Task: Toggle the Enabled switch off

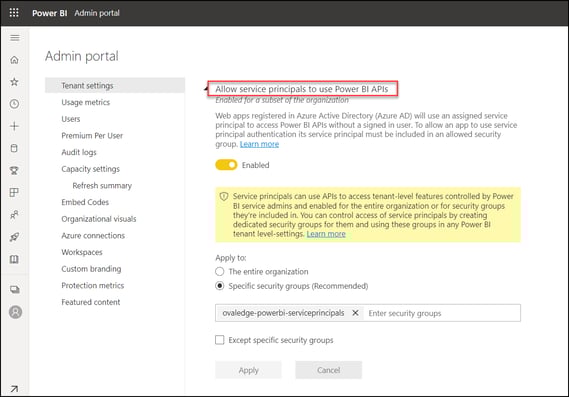Action: click(x=226, y=165)
